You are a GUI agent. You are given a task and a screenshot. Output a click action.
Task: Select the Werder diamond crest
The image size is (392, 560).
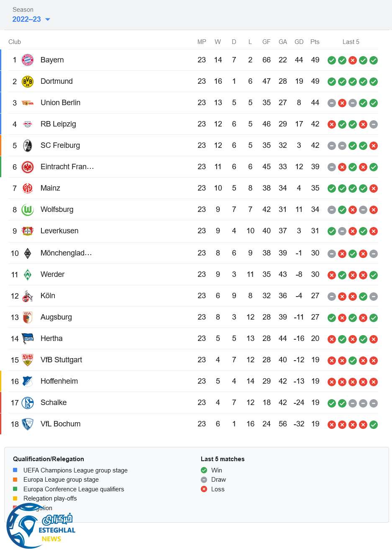28,274
